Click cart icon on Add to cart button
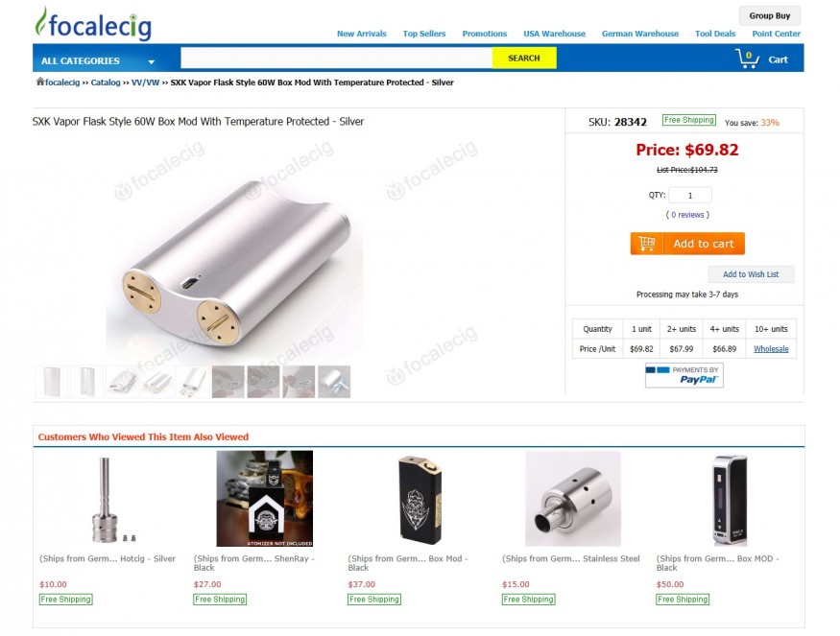This screenshot has height=636, width=840. coord(647,244)
